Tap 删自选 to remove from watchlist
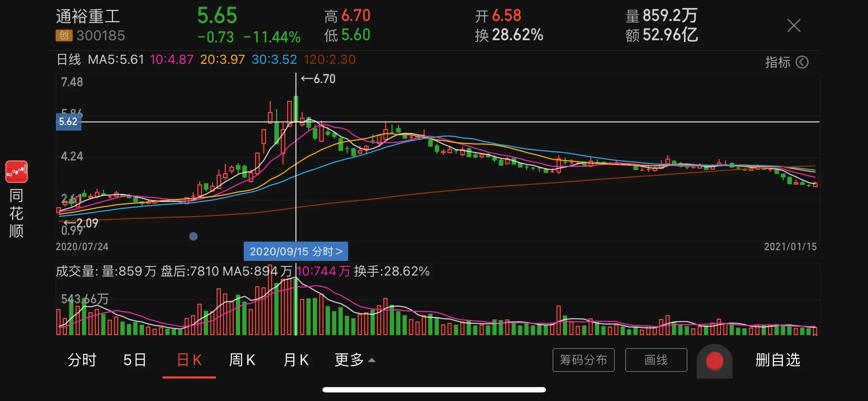 tap(778, 360)
